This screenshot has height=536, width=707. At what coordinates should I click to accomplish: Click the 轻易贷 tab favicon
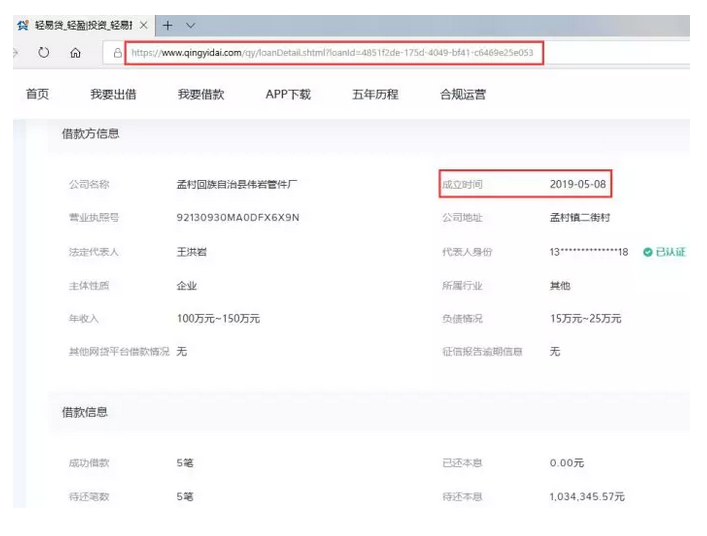[x=23, y=25]
